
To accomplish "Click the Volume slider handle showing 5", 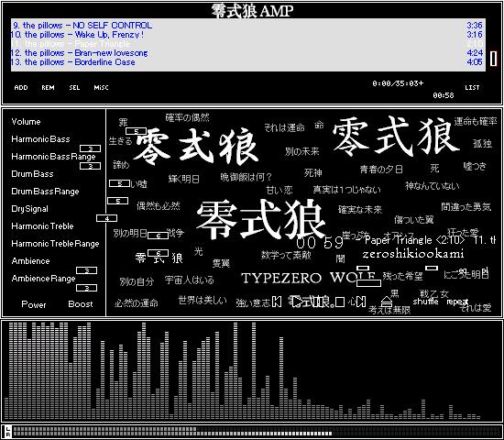I will tap(136, 131).
